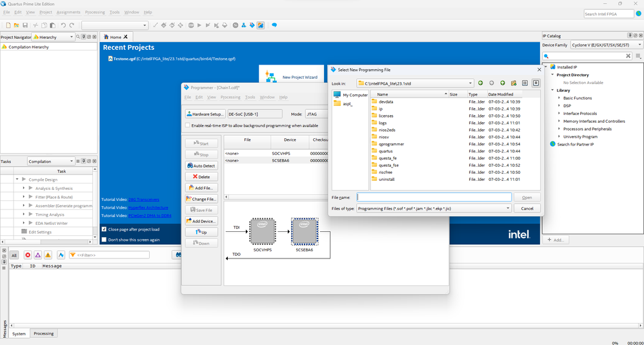Switch file dialog to Detail View
This screenshot has width=644, height=345.
pos(536,83)
